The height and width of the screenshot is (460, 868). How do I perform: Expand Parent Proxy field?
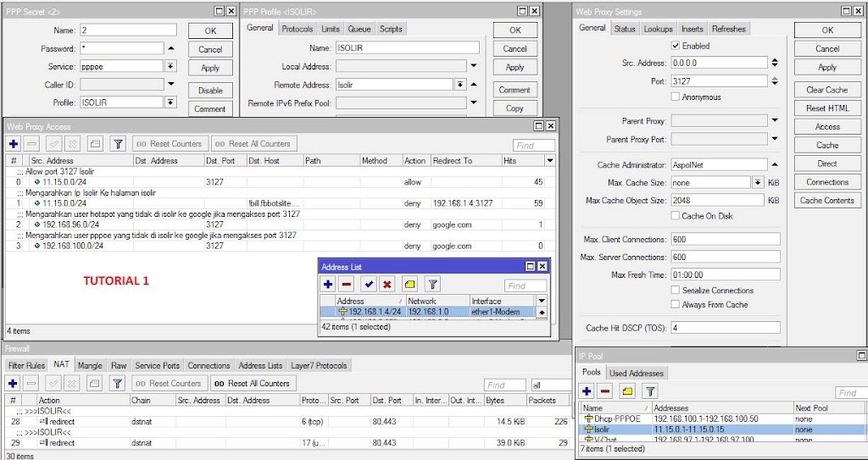pyautogui.click(x=775, y=120)
